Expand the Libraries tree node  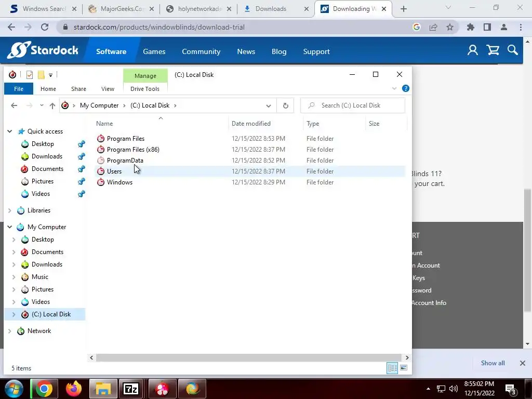pyautogui.click(x=10, y=210)
